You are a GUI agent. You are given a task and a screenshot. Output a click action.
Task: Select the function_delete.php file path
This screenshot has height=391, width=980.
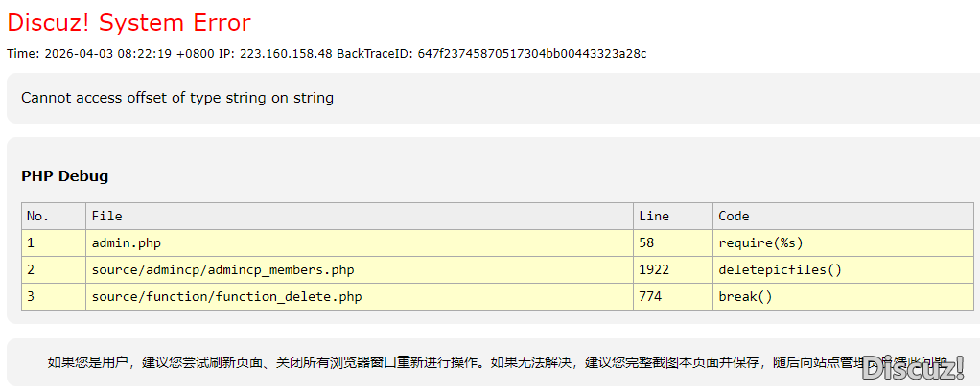(x=227, y=297)
